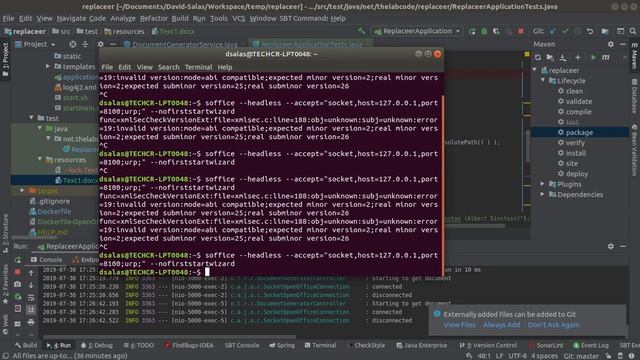The width and height of the screenshot is (640, 360).
Task: Click the Run console horizontal scrollbar
Action: coord(169,337)
